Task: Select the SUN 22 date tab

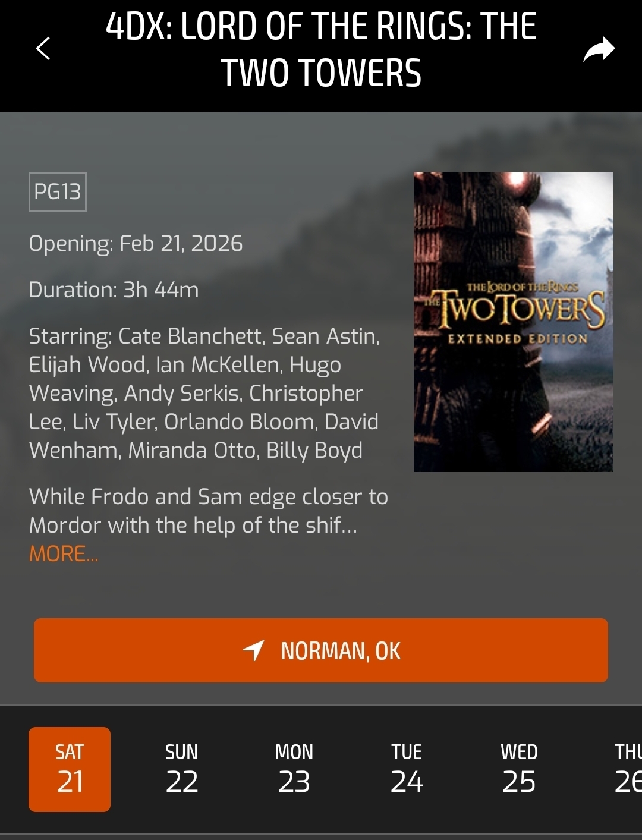Action: click(x=182, y=769)
